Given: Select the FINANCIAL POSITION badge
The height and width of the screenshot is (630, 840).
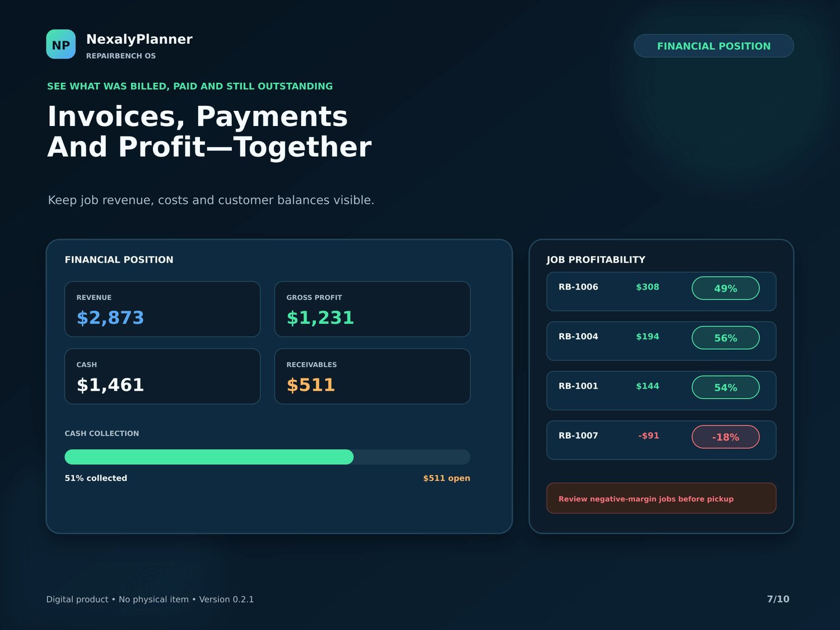Looking at the screenshot, I should tap(713, 46).
